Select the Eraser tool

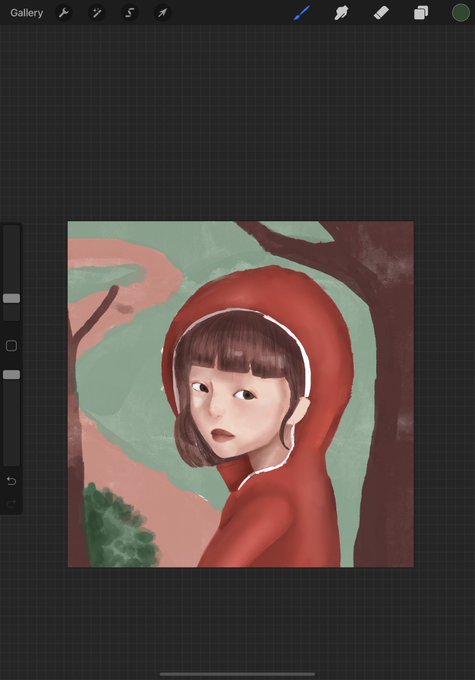[x=381, y=13]
